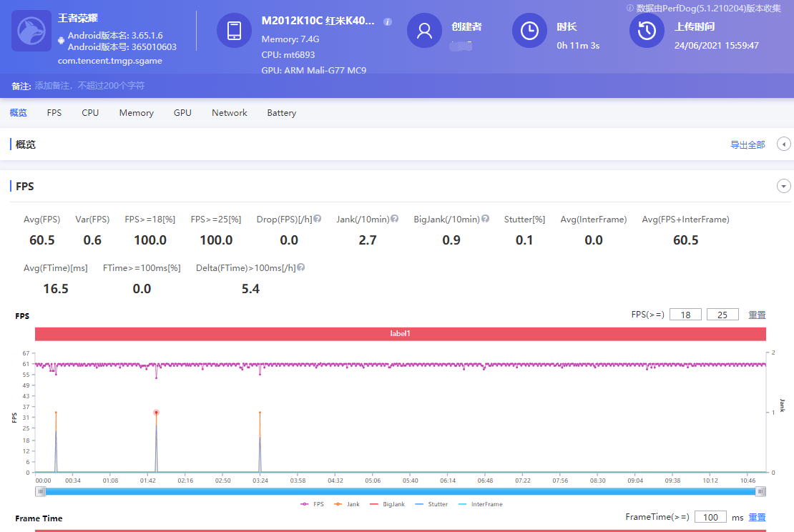Click the jank spike near 03:24
The width and height of the screenshot is (794, 532).
(260, 413)
